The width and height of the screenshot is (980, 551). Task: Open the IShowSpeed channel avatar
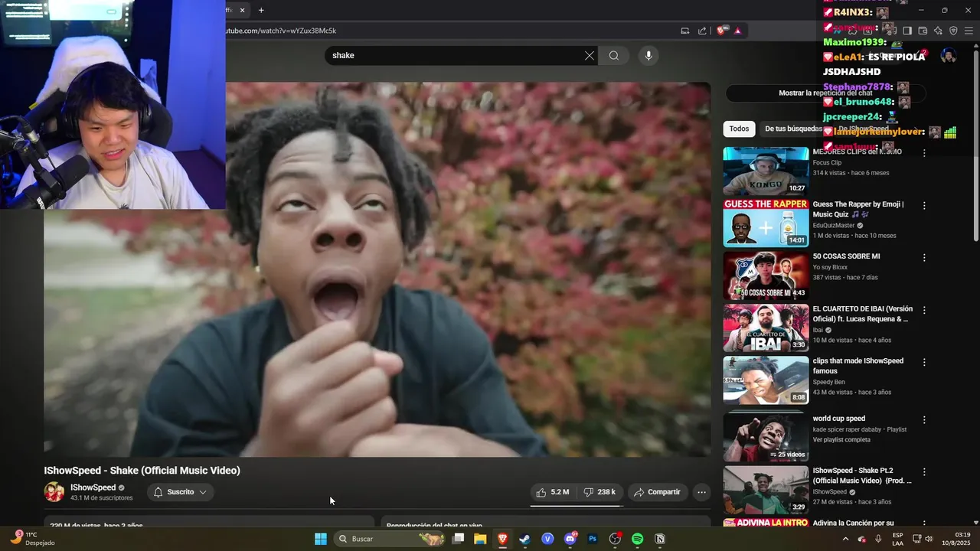coord(54,492)
